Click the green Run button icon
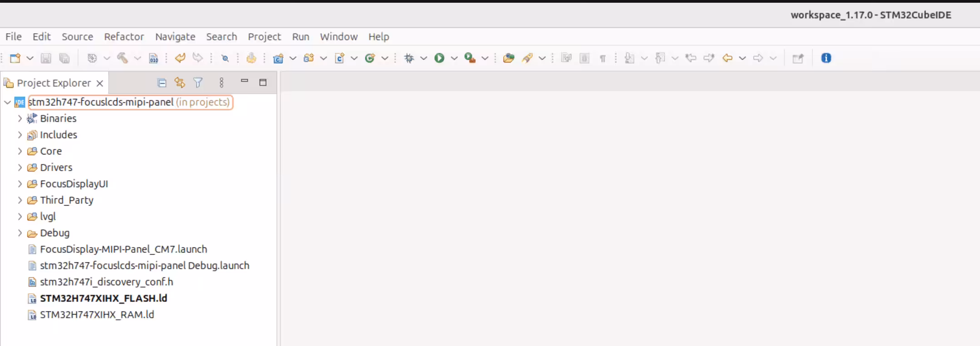Image resolution: width=980 pixels, height=346 pixels. click(x=439, y=58)
